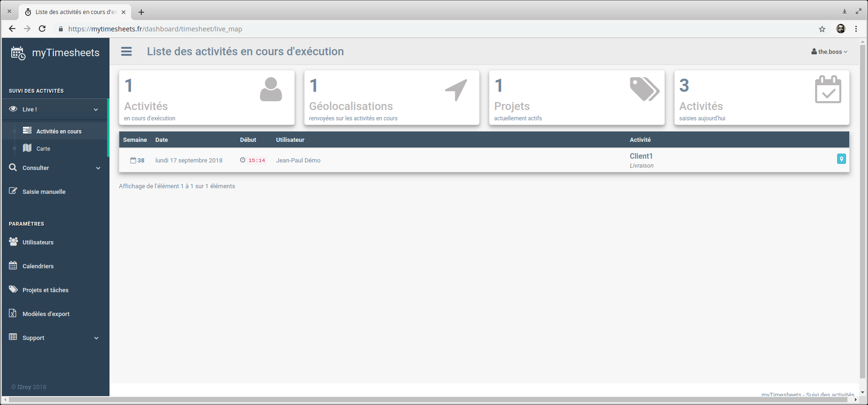Open Carte in the sidebar
Image resolution: width=868 pixels, height=405 pixels.
[x=43, y=149]
